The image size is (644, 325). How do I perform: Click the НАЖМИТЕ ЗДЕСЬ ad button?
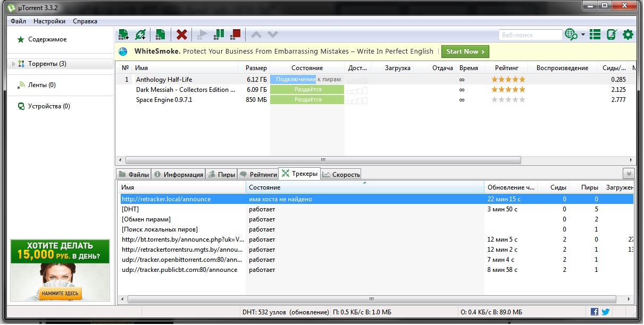pos(60,293)
